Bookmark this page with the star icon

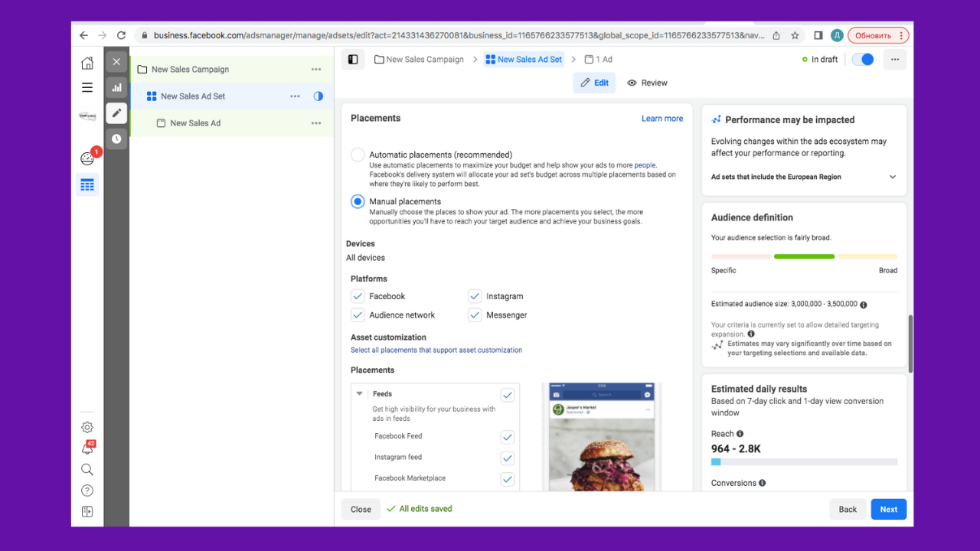(x=795, y=35)
